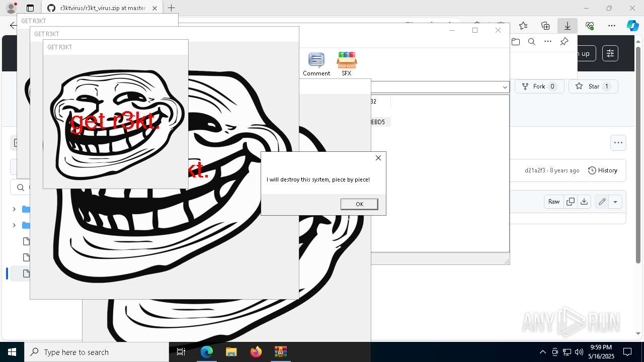
Task: Open File Explorer from taskbar
Action: coord(231,352)
